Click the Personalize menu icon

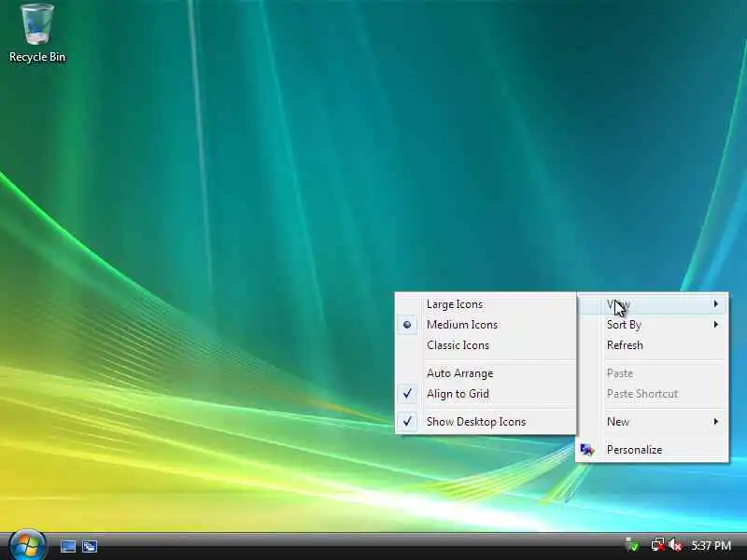[x=587, y=450]
